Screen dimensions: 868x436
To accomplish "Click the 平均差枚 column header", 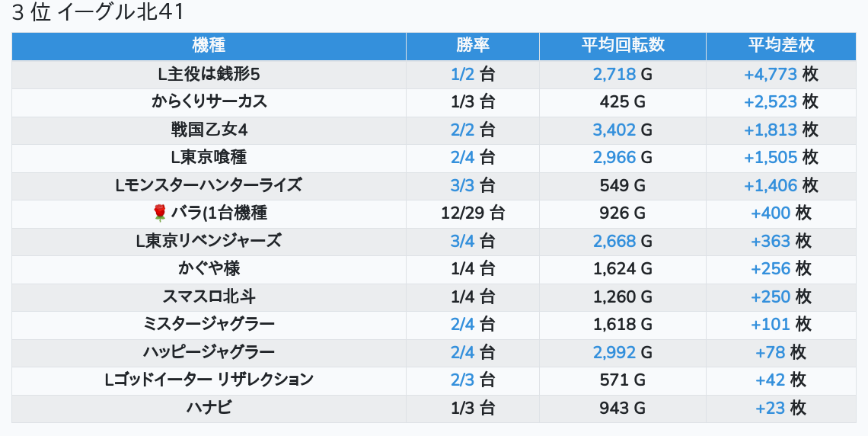I will (781, 46).
